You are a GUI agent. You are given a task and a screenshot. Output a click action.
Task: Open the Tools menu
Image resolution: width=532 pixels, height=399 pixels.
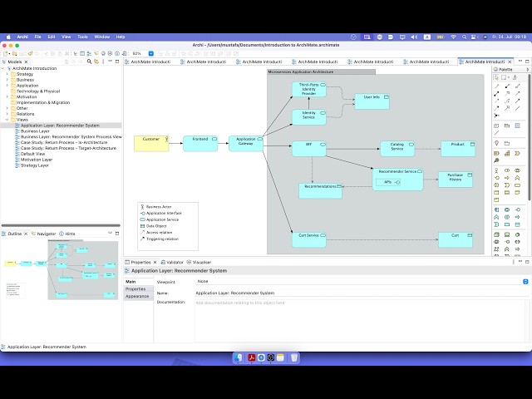82,37
